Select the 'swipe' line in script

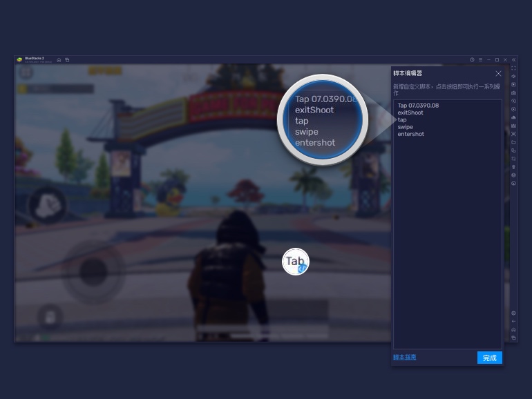click(406, 127)
